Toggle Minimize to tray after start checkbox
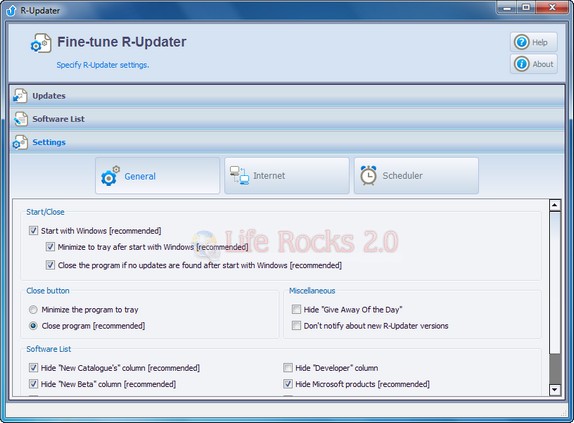Image resolution: width=574 pixels, height=423 pixels. (50, 247)
